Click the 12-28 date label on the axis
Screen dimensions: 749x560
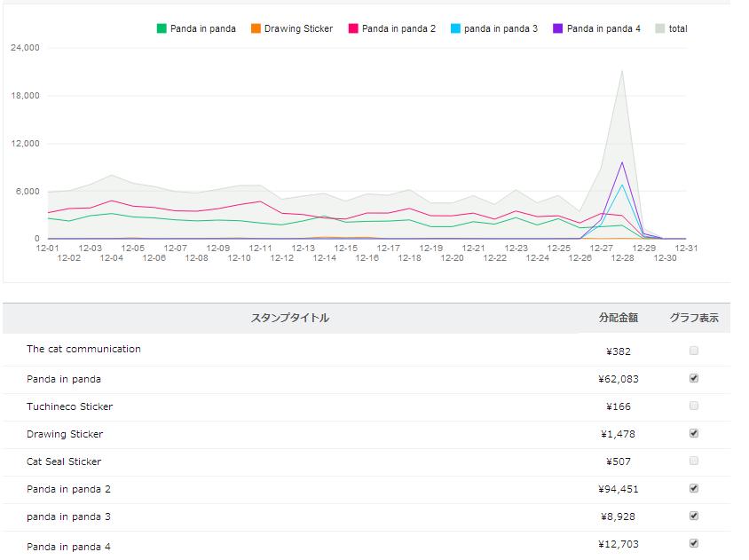[622, 258]
